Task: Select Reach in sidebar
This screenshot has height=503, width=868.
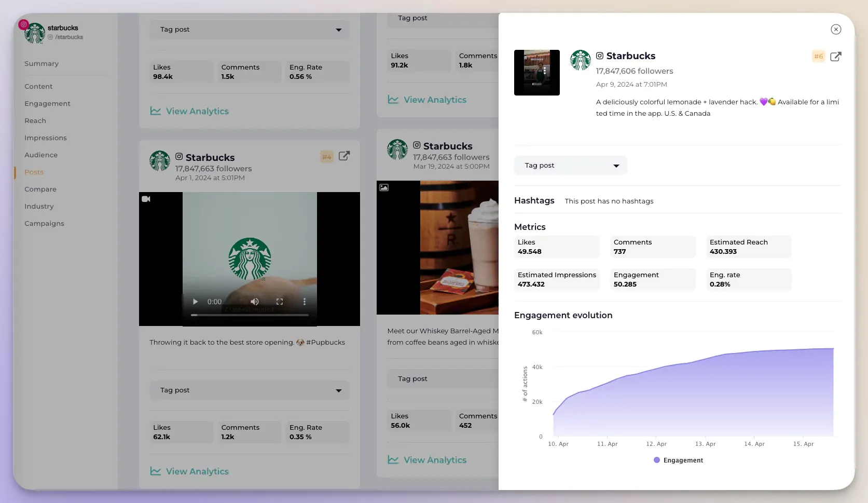Action: point(35,121)
